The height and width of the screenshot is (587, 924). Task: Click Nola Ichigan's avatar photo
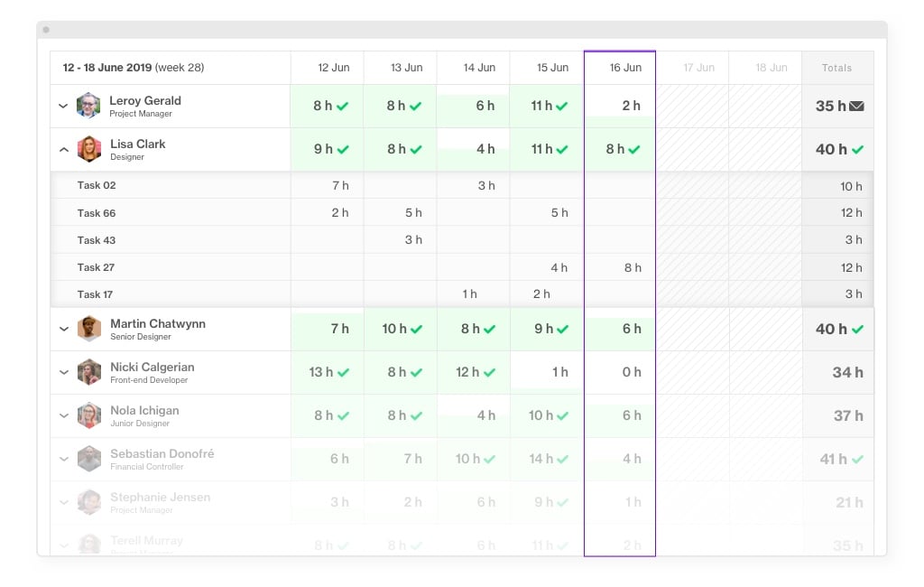[x=89, y=415]
